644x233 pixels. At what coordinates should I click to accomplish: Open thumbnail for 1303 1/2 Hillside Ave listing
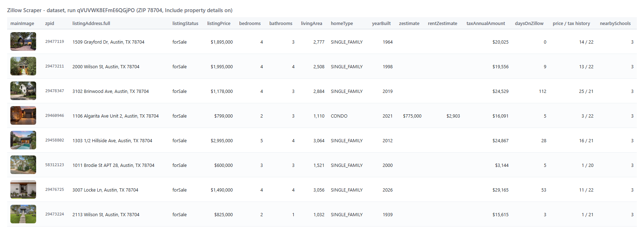click(23, 140)
